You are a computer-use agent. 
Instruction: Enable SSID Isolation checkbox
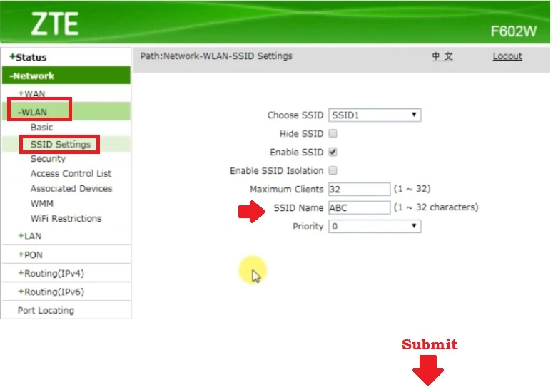tap(333, 171)
